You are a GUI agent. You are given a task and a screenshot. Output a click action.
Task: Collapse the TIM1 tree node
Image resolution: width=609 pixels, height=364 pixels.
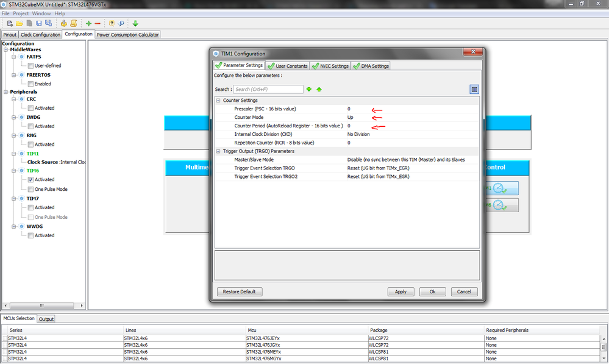(x=14, y=154)
